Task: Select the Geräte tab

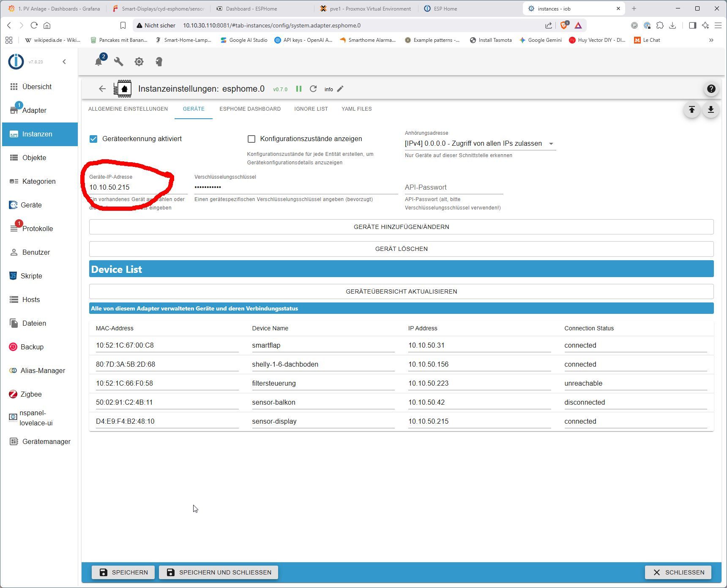Action: coord(194,109)
